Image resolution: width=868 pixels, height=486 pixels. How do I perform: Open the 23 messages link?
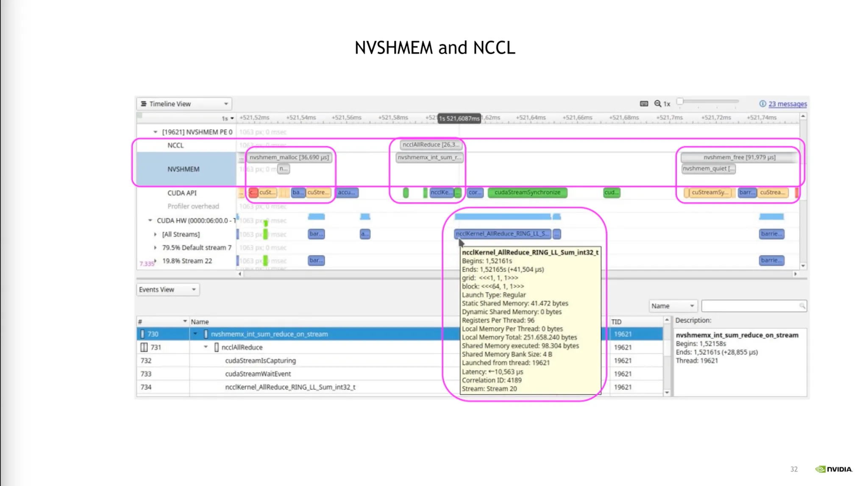(x=787, y=104)
